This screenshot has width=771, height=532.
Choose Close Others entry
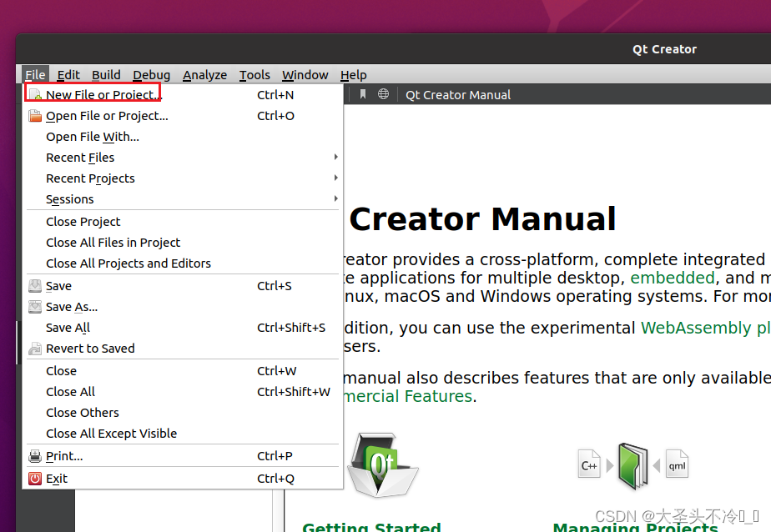(183, 413)
